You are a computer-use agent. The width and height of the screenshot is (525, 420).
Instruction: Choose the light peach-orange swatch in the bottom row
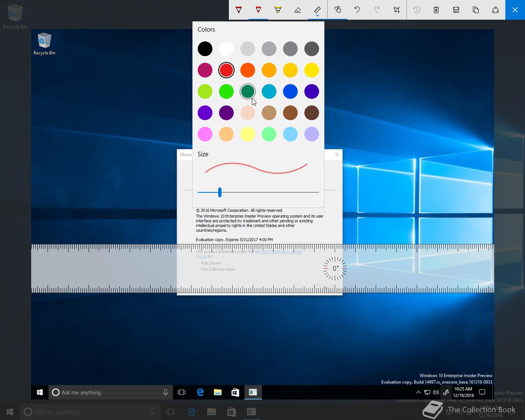226,134
